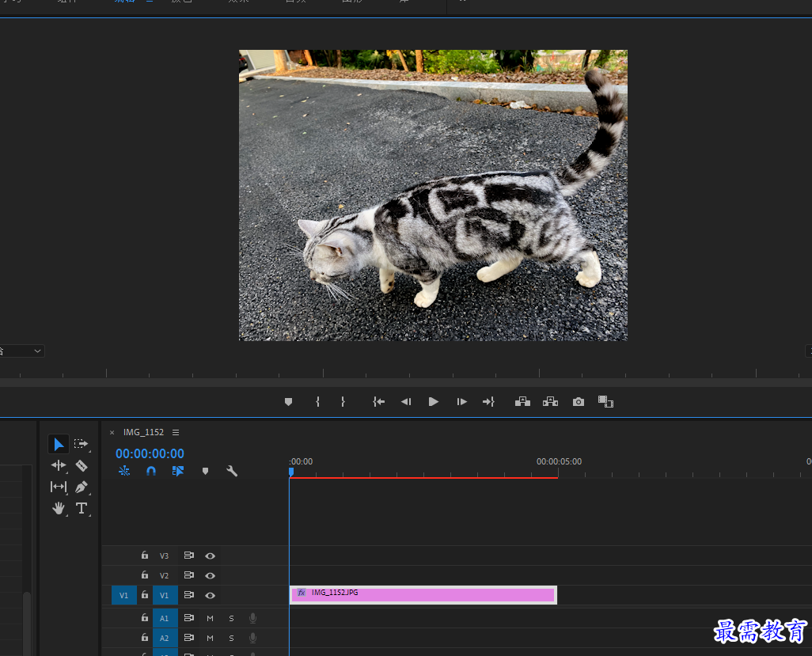Click the timecode 00:00:00:00 field
This screenshot has height=656, width=812.
(x=150, y=453)
